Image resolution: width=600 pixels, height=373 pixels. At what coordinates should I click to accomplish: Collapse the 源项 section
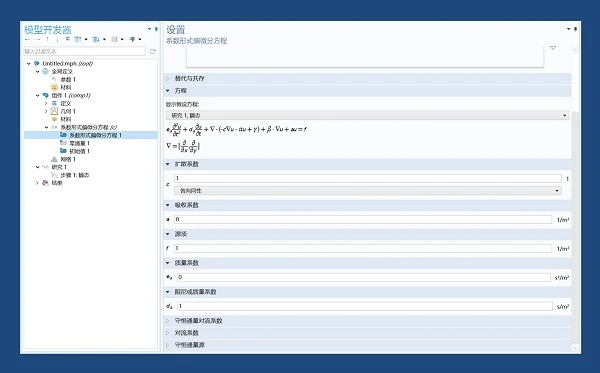tap(168, 234)
